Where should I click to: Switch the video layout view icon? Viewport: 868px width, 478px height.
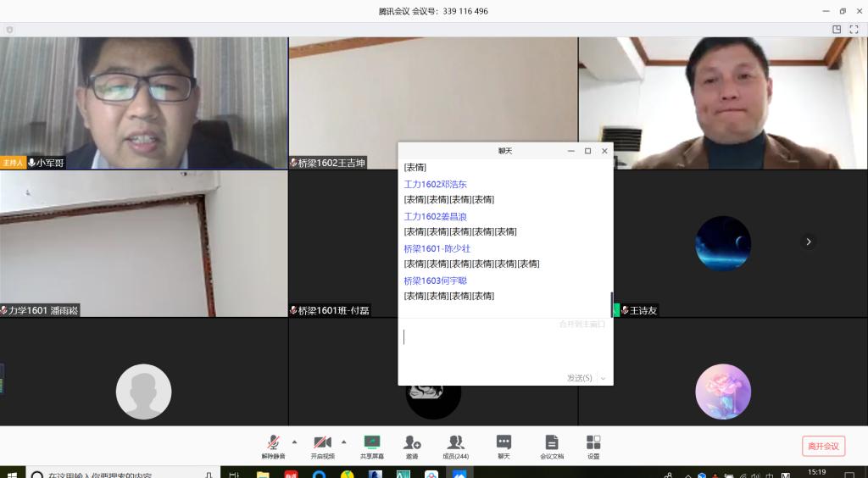click(837, 29)
